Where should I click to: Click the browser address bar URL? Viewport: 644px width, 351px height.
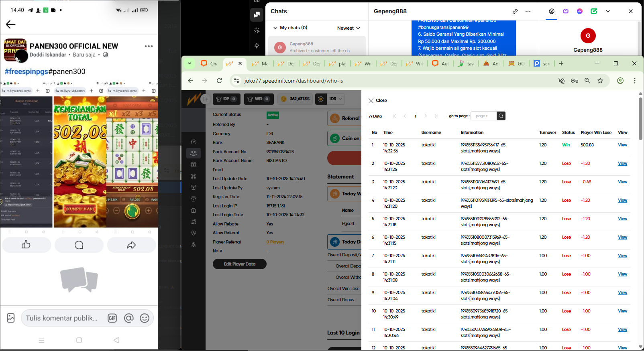(x=293, y=81)
